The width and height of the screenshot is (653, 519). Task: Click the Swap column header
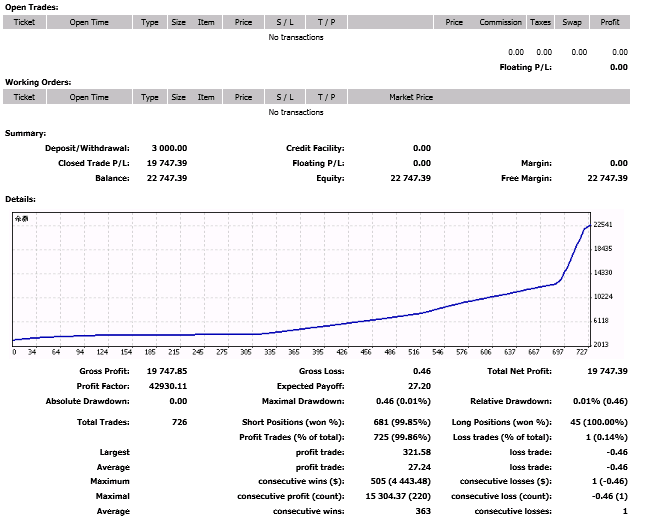(572, 22)
